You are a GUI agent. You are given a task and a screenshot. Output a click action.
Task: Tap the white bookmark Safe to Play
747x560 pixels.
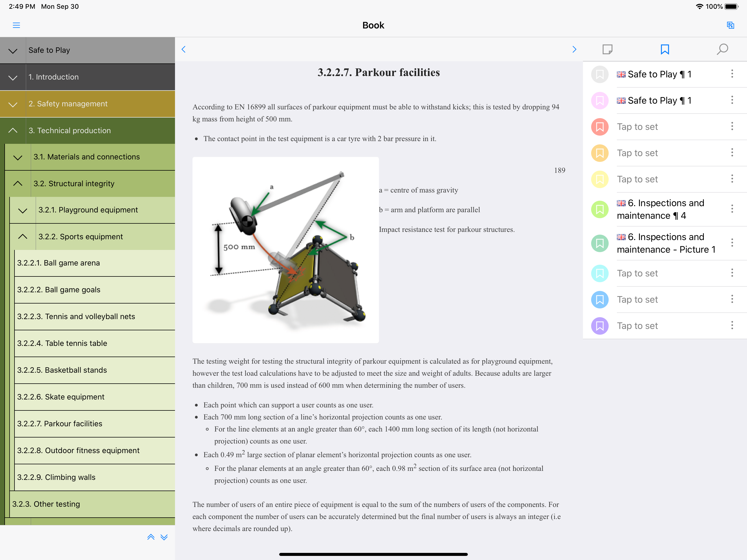[600, 74]
